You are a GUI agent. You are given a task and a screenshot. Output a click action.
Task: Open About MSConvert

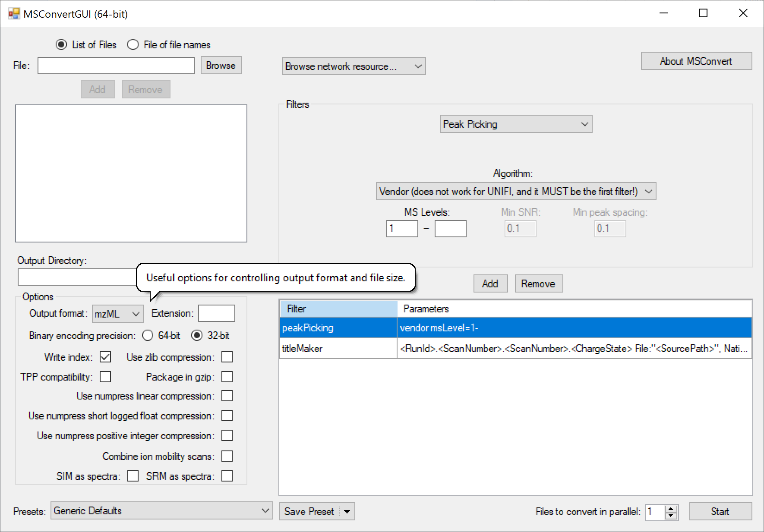point(697,61)
